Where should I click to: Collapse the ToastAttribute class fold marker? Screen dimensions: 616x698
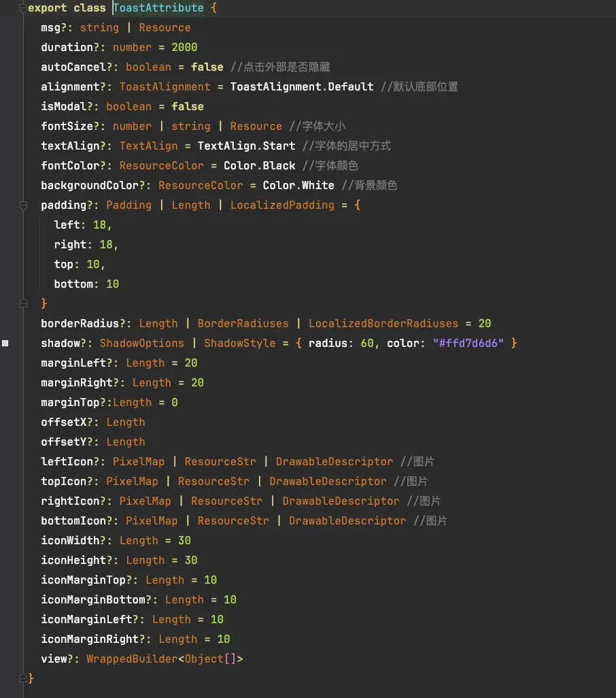(23, 8)
